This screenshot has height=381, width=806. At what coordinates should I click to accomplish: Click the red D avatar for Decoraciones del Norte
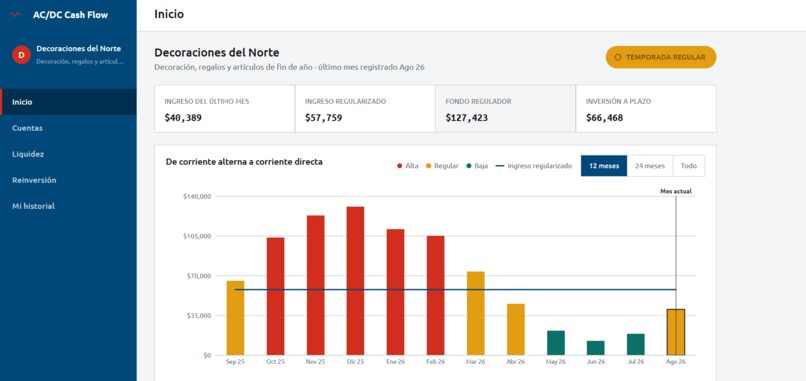[21, 55]
